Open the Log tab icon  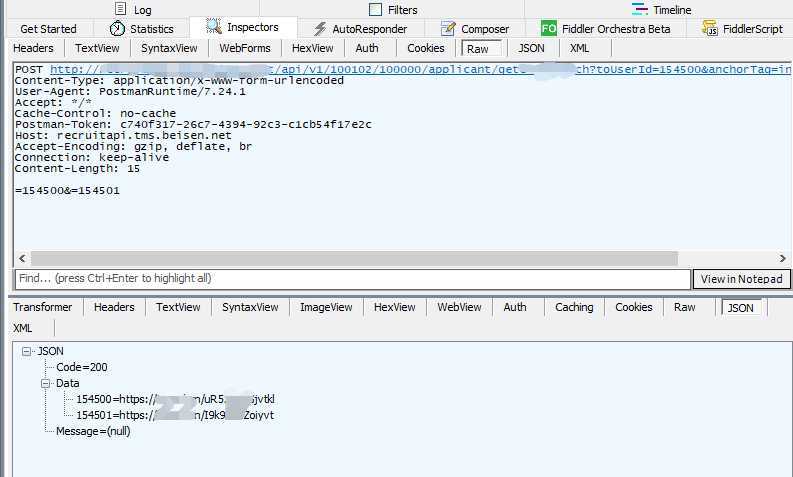coord(120,9)
